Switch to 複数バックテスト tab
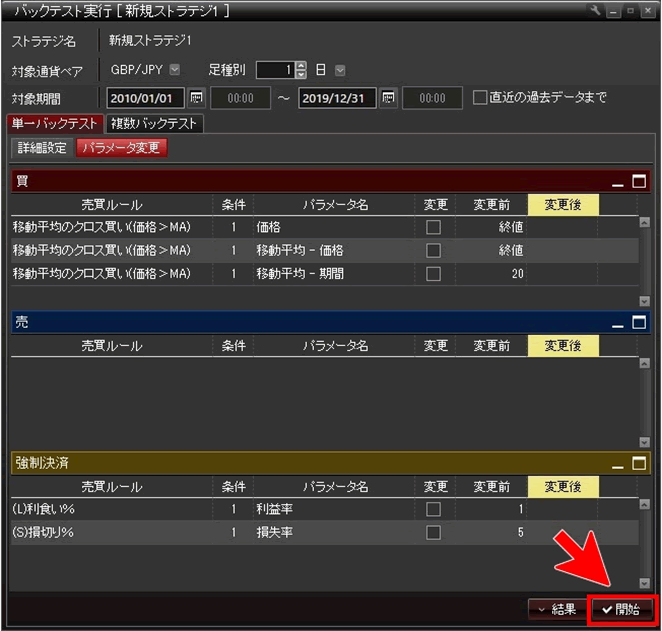662x631 pixels. click(x=155, y=124)
